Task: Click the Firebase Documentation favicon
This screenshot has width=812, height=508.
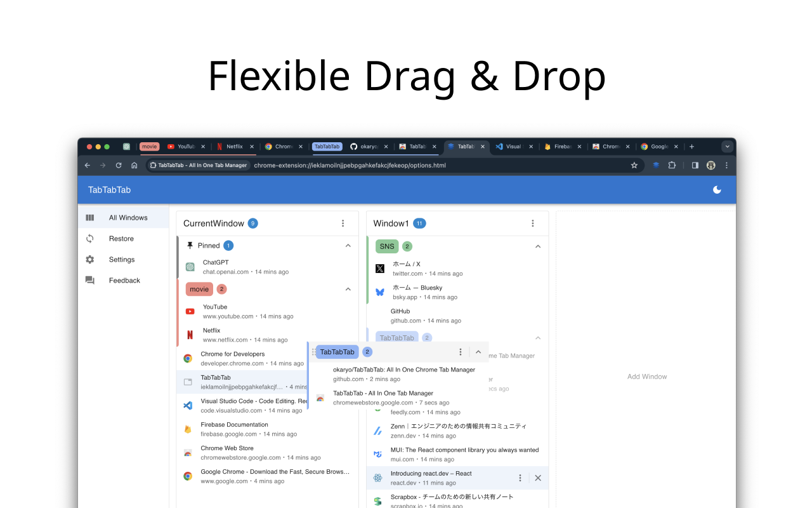Action: [x=188, y=429]
